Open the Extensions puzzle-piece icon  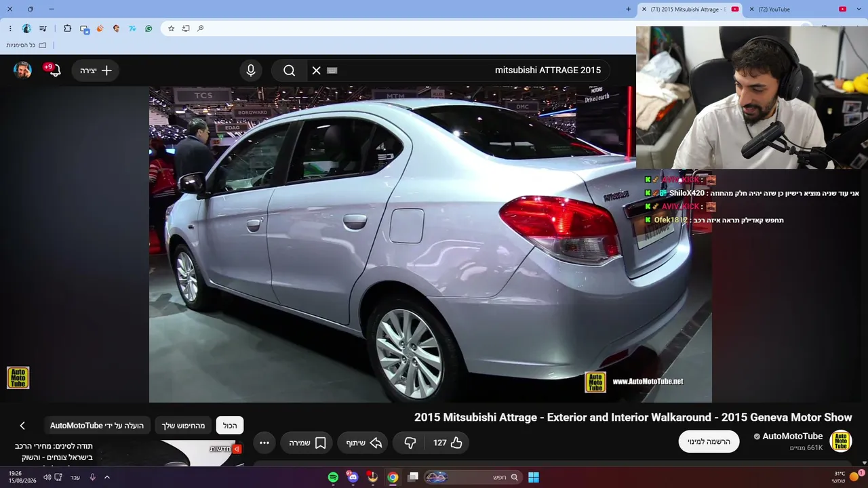[x=67, y=28]
